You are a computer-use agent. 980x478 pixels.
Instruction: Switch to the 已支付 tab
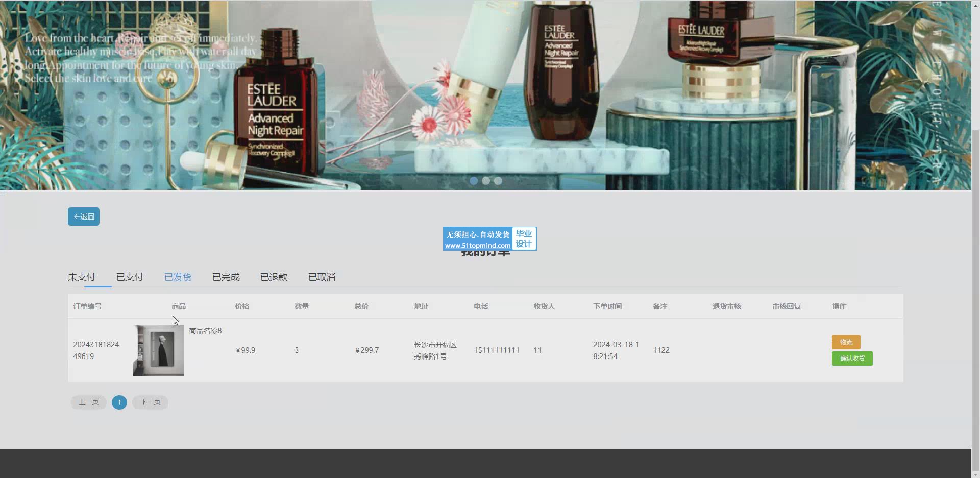pos(130,277)
